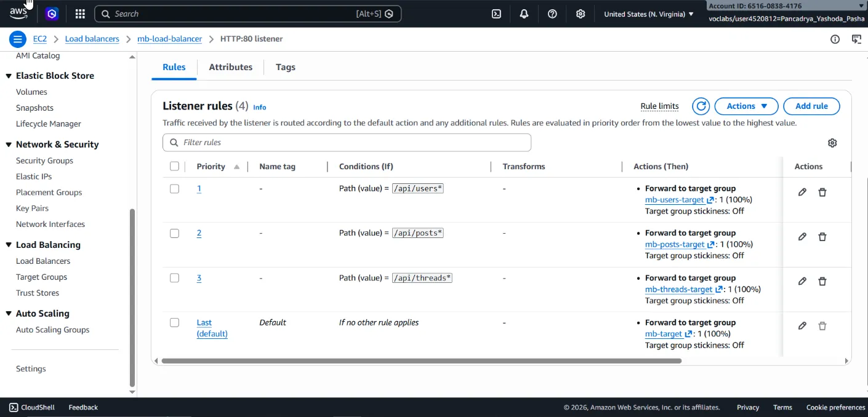Screen dimensions: 868x417
Task: Collapse the Network & Security section
Action: [9, 145]
